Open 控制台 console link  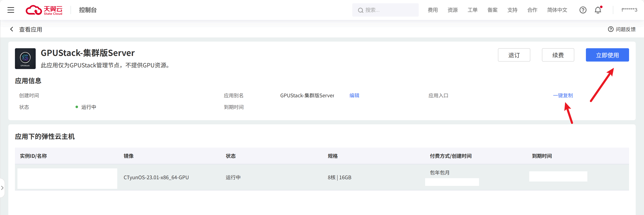point(88,10)
